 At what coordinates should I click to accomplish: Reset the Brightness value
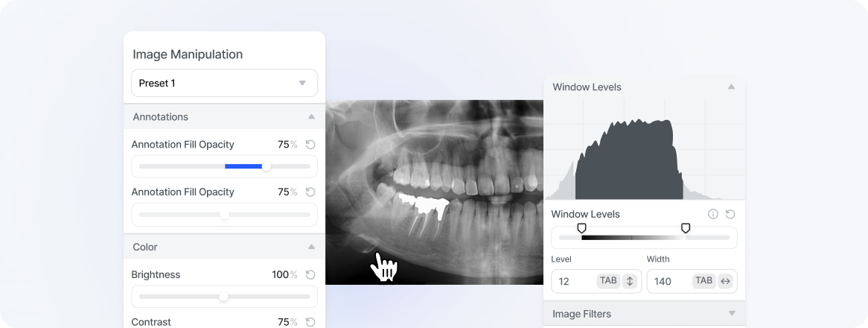(310, 275)
